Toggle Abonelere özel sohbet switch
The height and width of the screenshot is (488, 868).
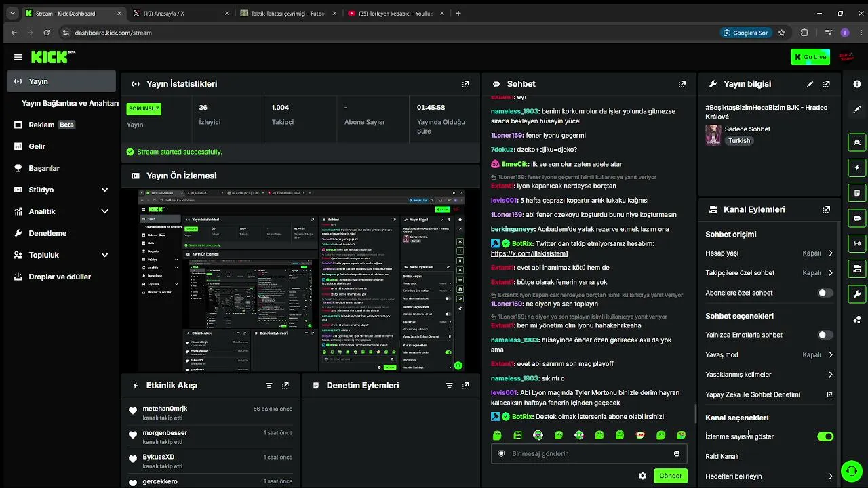(825, 293)
